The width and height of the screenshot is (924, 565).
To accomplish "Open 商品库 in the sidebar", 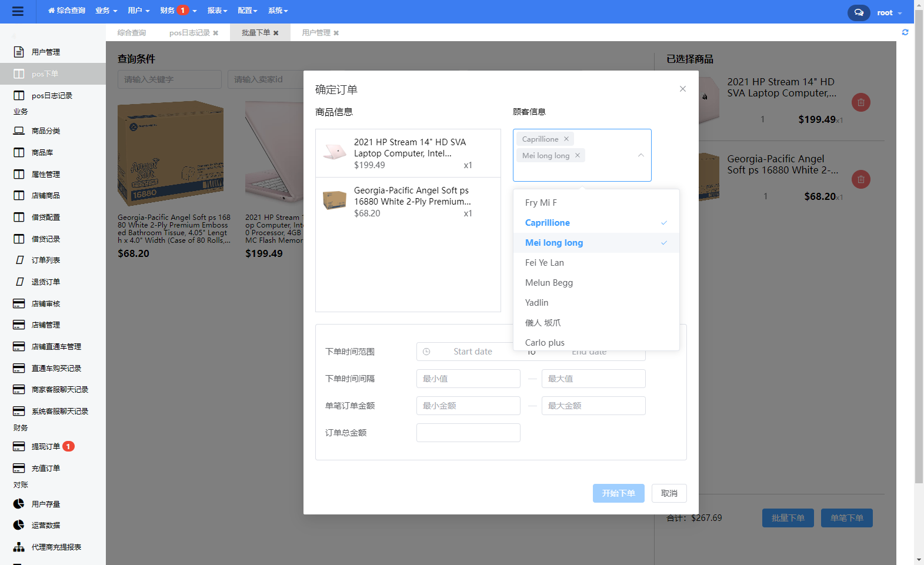I will pyautogui.click(x=53, y=152).
